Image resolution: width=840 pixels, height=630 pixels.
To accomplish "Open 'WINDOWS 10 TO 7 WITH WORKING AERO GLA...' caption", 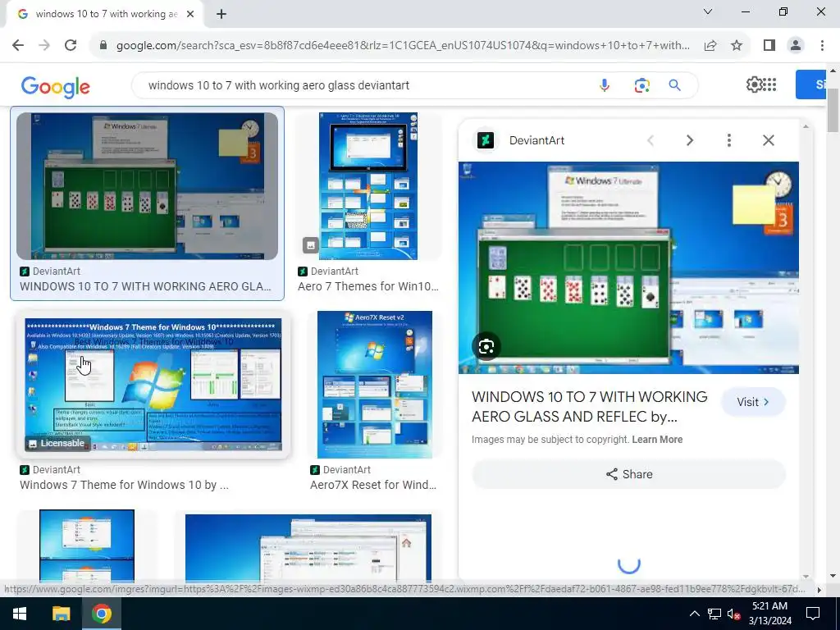I will (145, 286).
